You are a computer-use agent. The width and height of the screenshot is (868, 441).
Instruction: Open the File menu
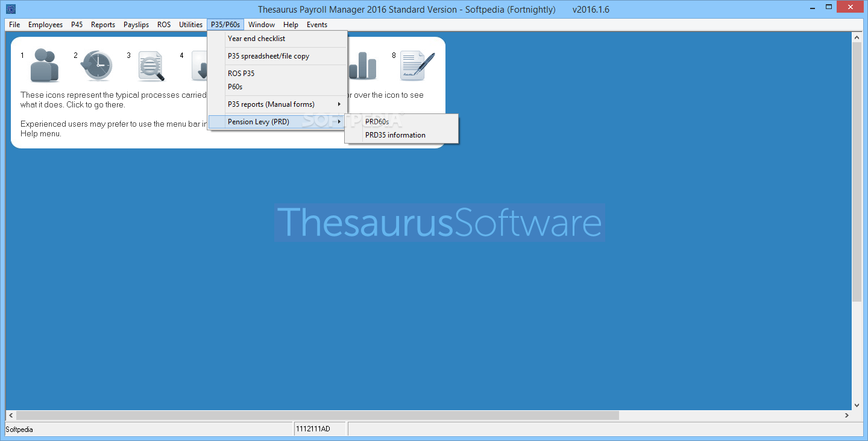click(x=14, y=25)
